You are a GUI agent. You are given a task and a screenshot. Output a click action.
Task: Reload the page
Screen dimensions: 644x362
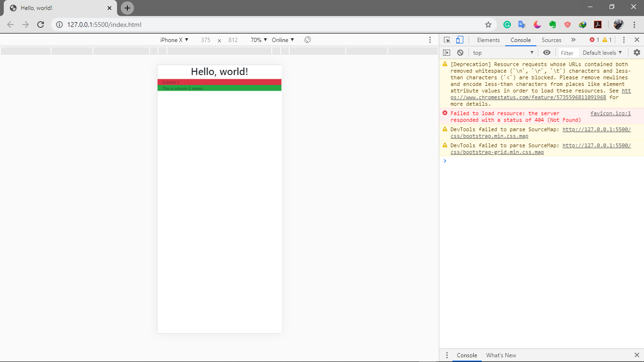click(x=41, y=25)
